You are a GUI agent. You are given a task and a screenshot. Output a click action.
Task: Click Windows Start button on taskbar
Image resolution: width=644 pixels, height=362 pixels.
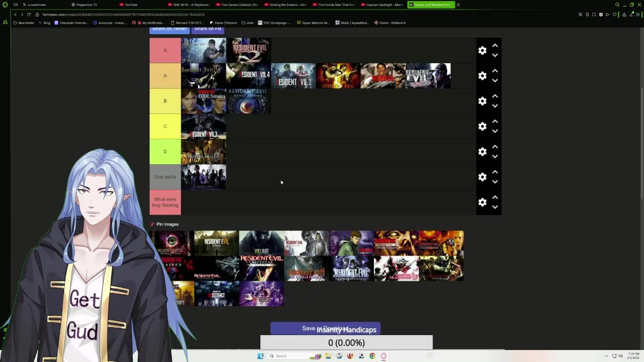tap(261, 356)
